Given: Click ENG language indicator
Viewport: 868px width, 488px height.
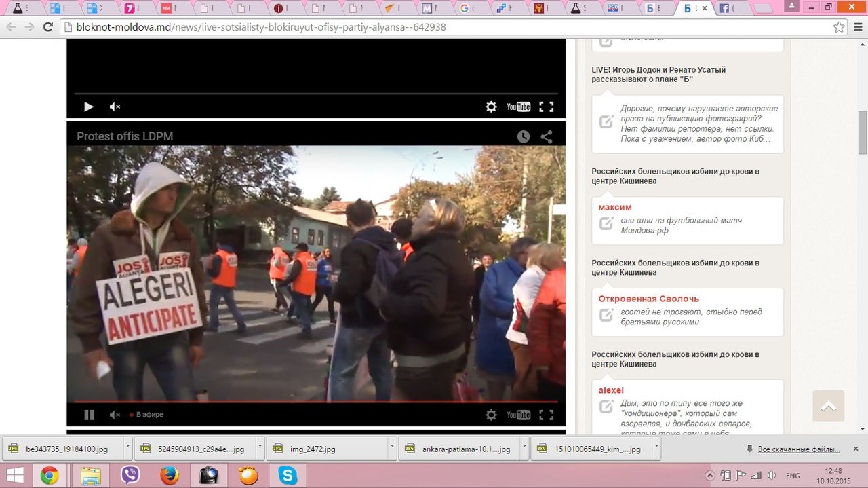Looking at the screenshot, I should click(793, 476).
